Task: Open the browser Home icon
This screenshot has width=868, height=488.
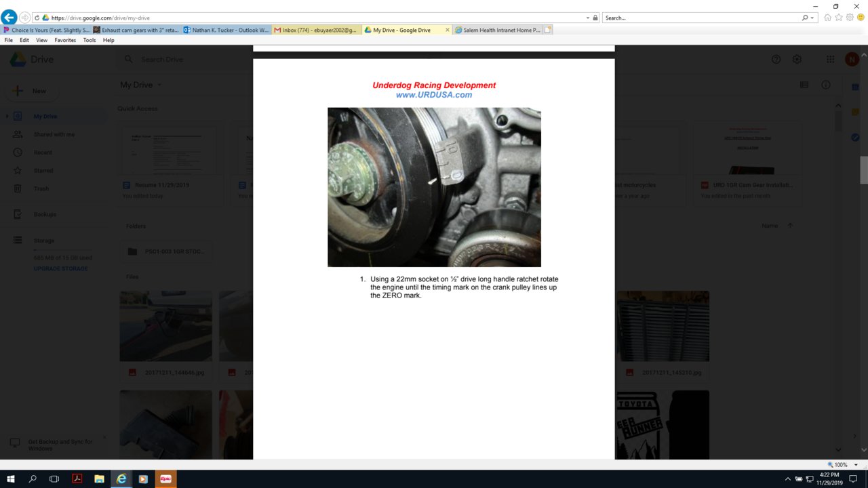Action: point(827,18)
